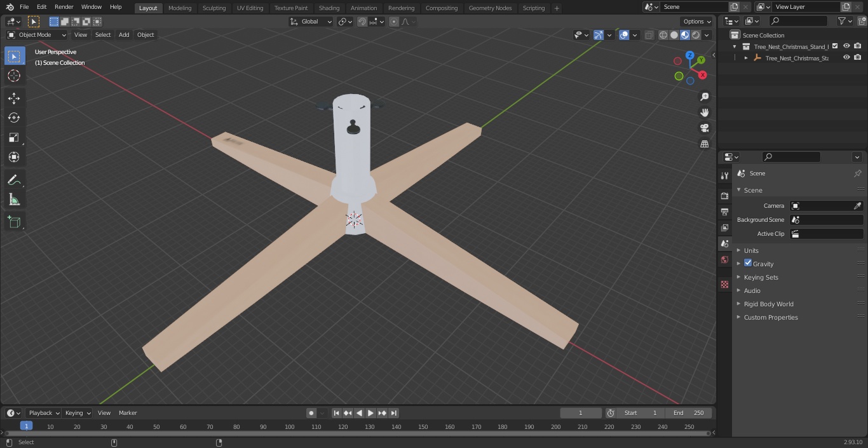Image resolution: width=868 pixels, height=448 pixels.
Task: Hide Tree_Nest_Christmas_Sta object with eye icon
Action: (x=846, y=58)
